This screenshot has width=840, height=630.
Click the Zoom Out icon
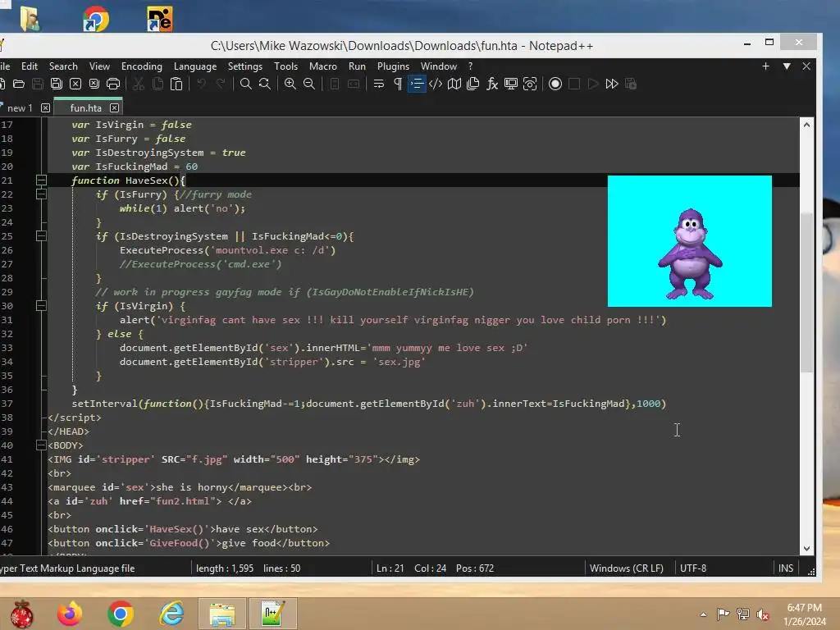tap(309, 84)
